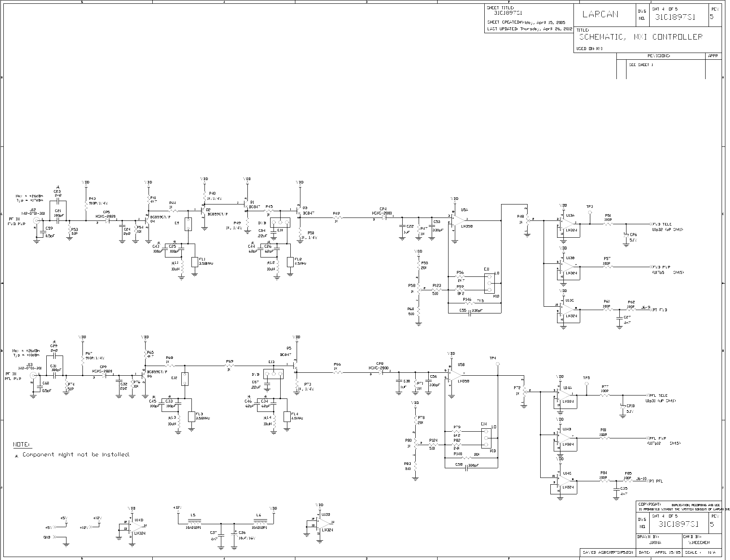Click potentiometer R58 1K symbol
Image resolution: width=730 pixels, height=560 pixels.
[x=419, y=289]
